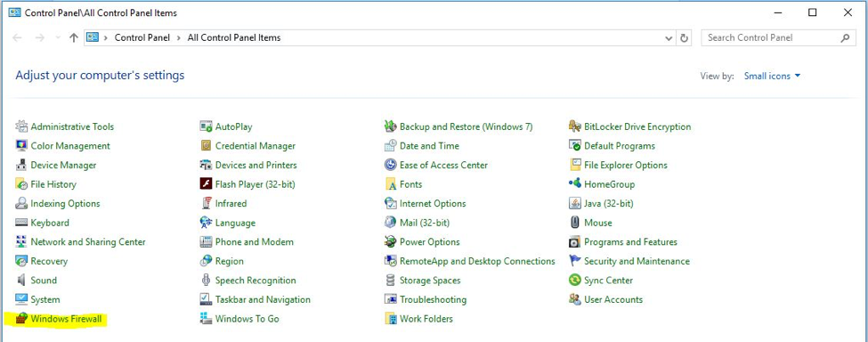Click the Sound speaker icon
Viewport: 868px width, 342px height.
click(x=21, y=280)
